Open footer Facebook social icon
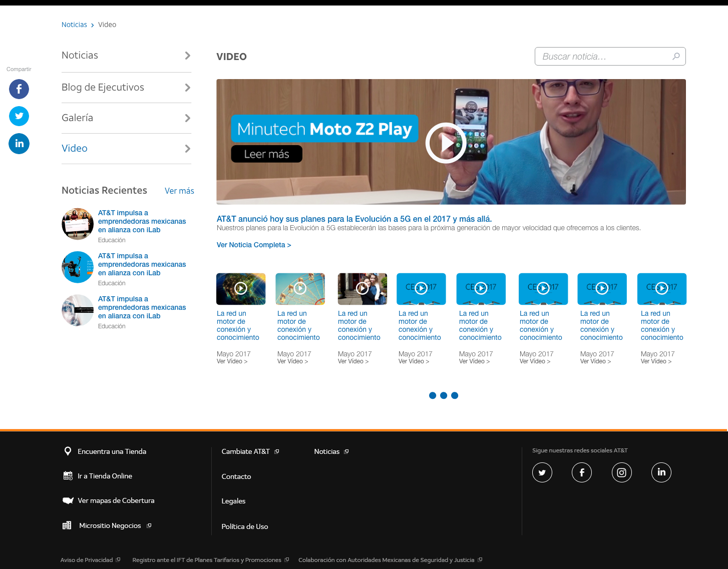Viewport: 728px width, 569px height. click(582, 472)
